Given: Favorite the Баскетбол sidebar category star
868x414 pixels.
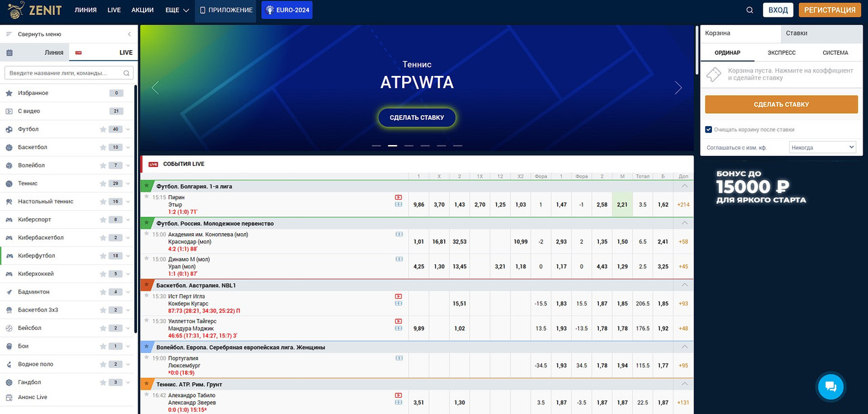Looking at the screenshot, I should (x=103, y=147).
